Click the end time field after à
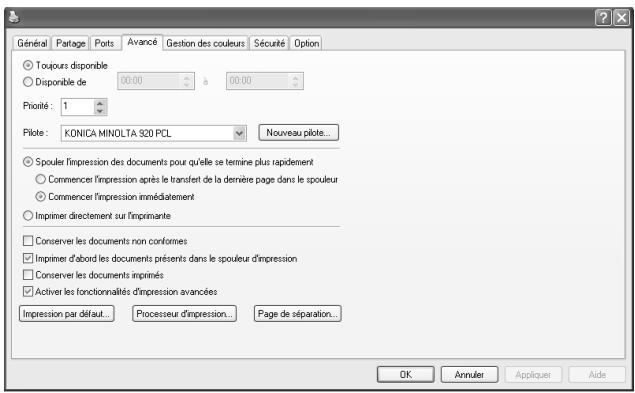 pyautogui.click(x=265, y=81)
